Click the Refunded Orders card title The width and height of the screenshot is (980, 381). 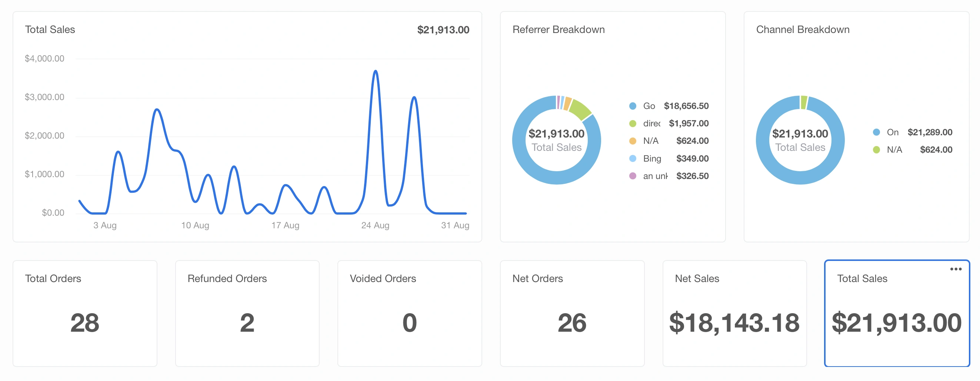tap(227, 279)
